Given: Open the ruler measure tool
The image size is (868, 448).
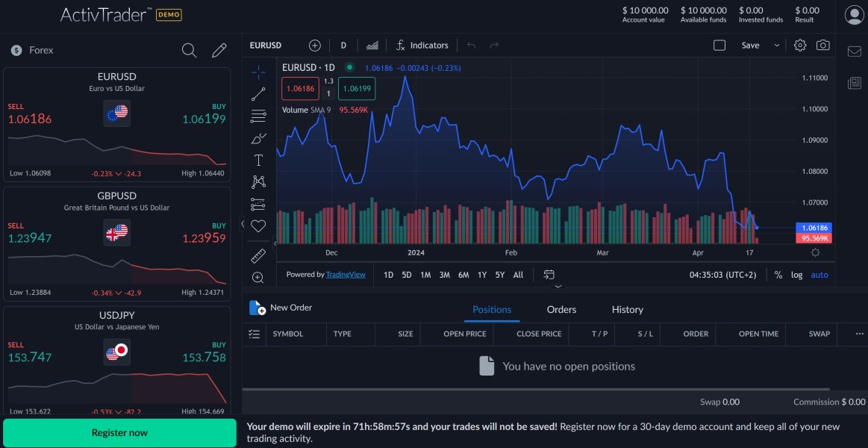Looking at the screenshot, I should click(x=258, y=256).
